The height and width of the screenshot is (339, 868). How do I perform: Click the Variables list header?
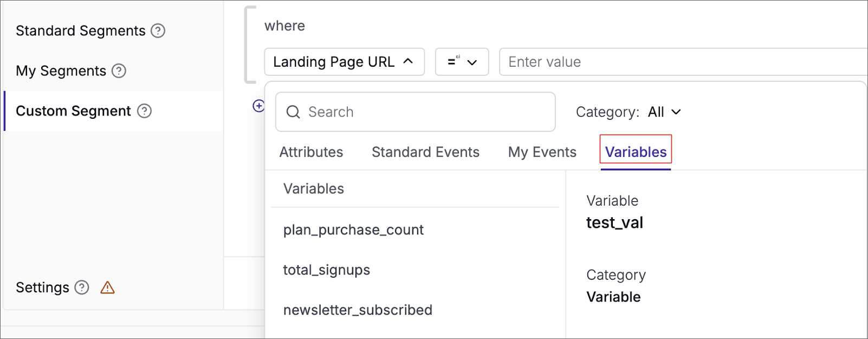tap(314, 189)
